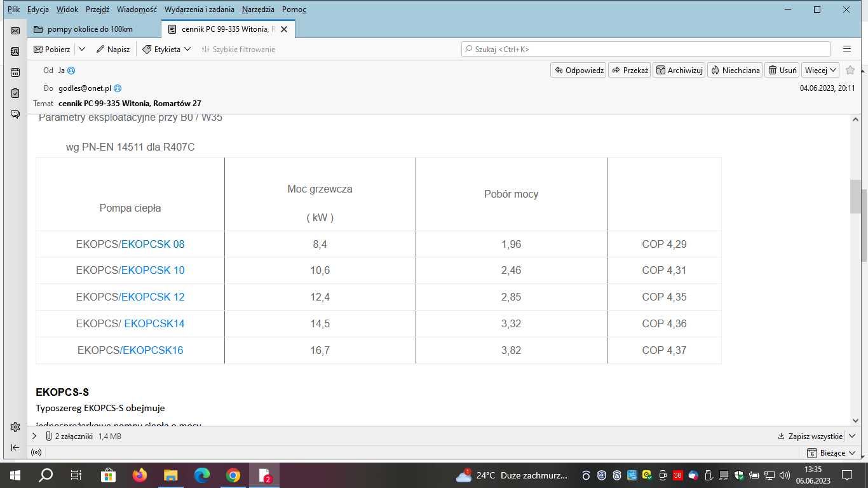Open Settings gear in the sidebar
The width and height of the screenshot is (868, 488).
click(15, 427)
